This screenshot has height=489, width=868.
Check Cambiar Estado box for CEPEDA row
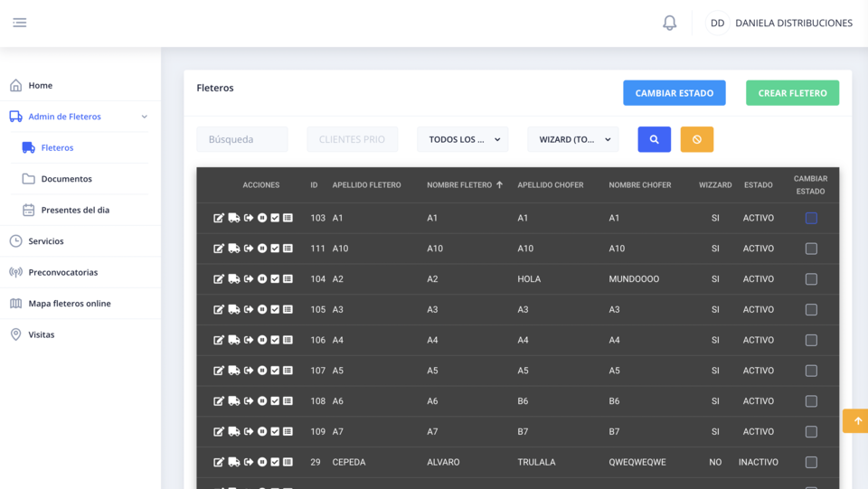coord(811,461)
